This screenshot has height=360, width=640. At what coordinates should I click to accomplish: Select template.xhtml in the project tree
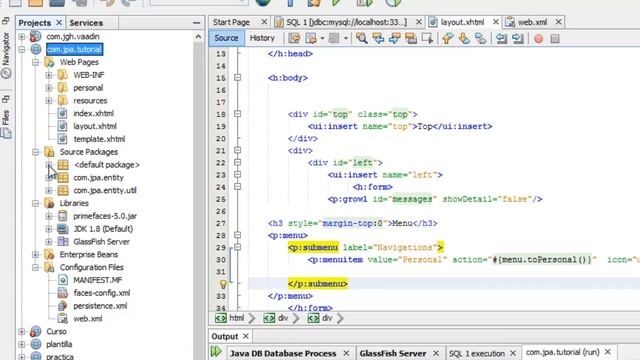(x=99, y=139)
